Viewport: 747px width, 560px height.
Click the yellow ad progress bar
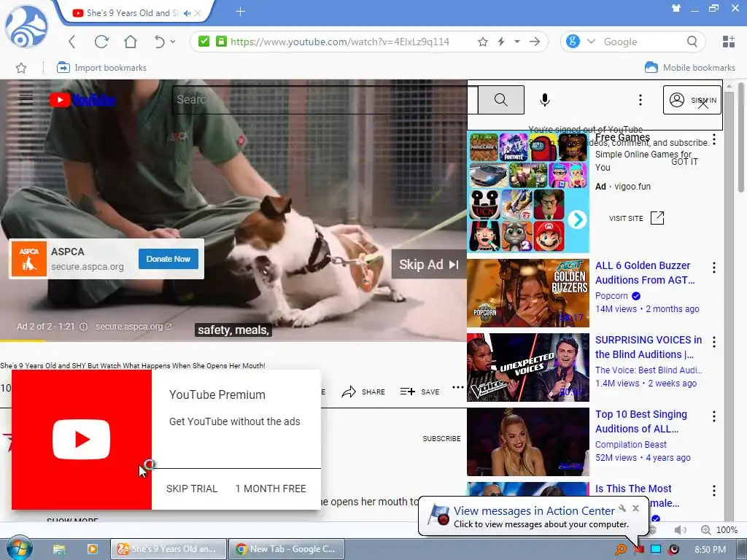point(23,341)
